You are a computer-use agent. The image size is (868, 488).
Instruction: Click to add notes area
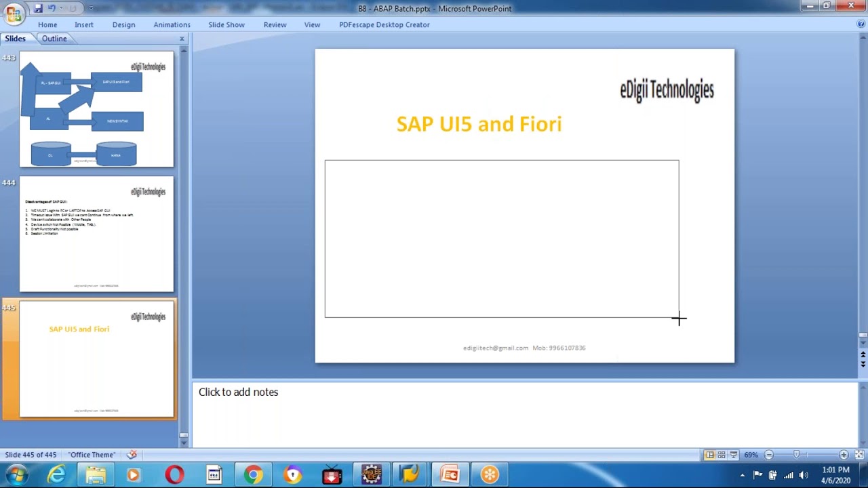(525, 413)
